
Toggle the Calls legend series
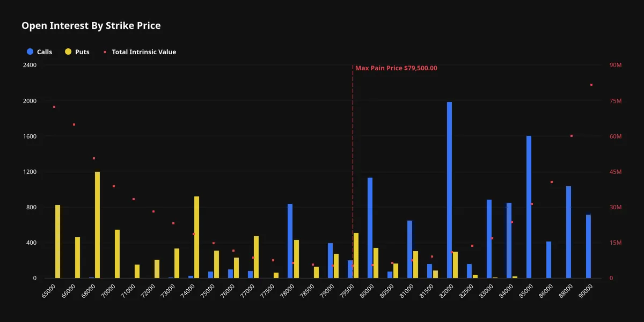pos(39,52)
